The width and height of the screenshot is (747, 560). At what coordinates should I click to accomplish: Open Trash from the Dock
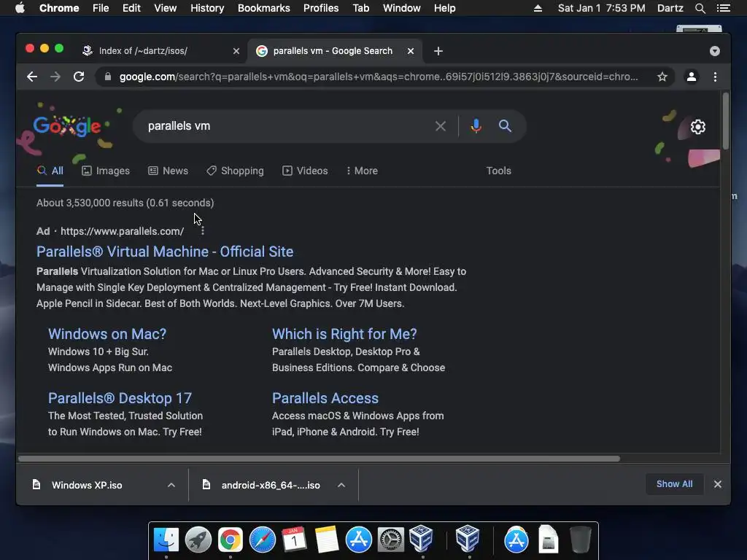pos(580,540)
